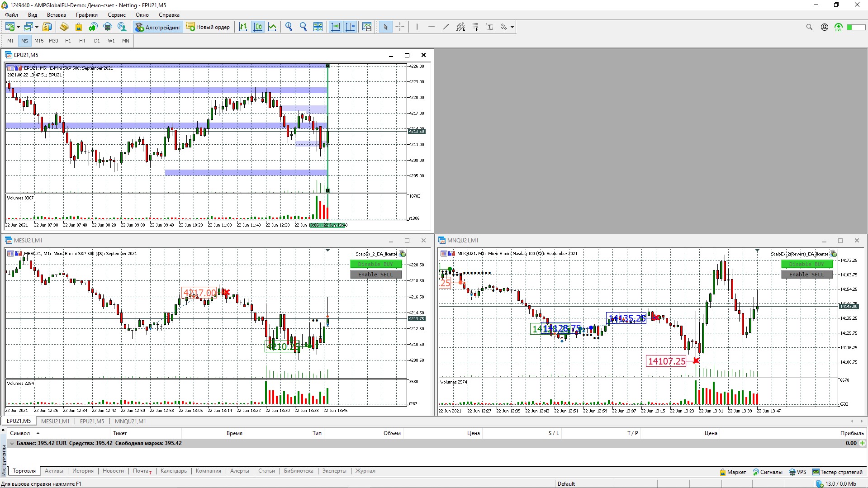The height and width of the screenshot is (488, 868).
Task: Click the Новый ордер button
Action: (208, 27)
